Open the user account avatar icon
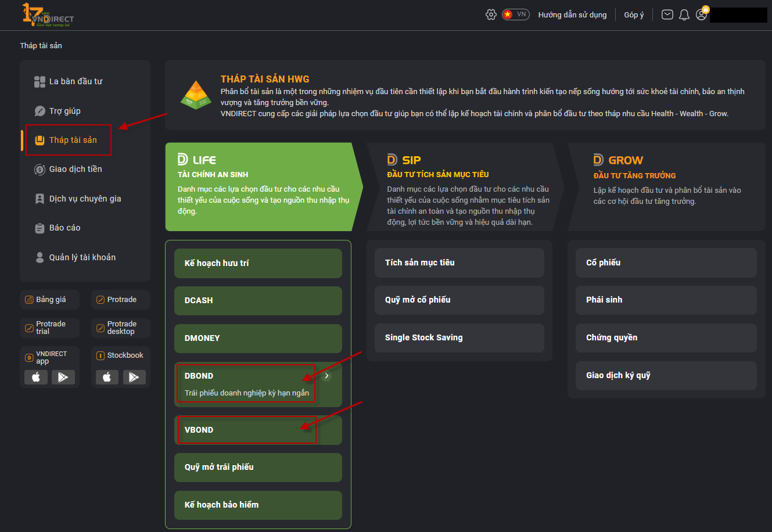772x532 pixels. 702,15
